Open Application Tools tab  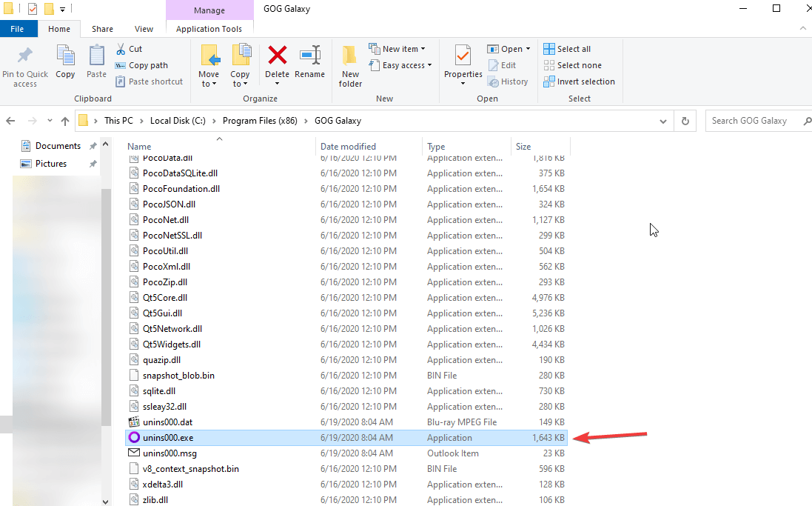click(x=209, y=29)
